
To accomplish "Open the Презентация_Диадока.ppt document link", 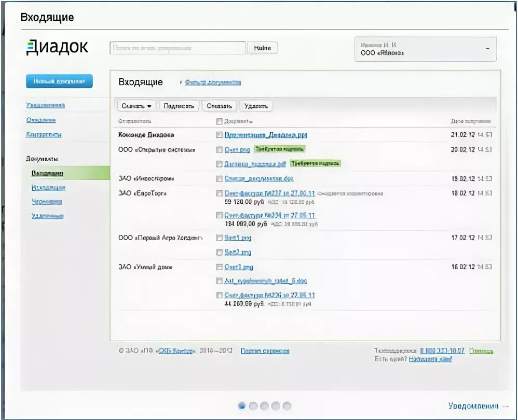I will tap(266, 135).
